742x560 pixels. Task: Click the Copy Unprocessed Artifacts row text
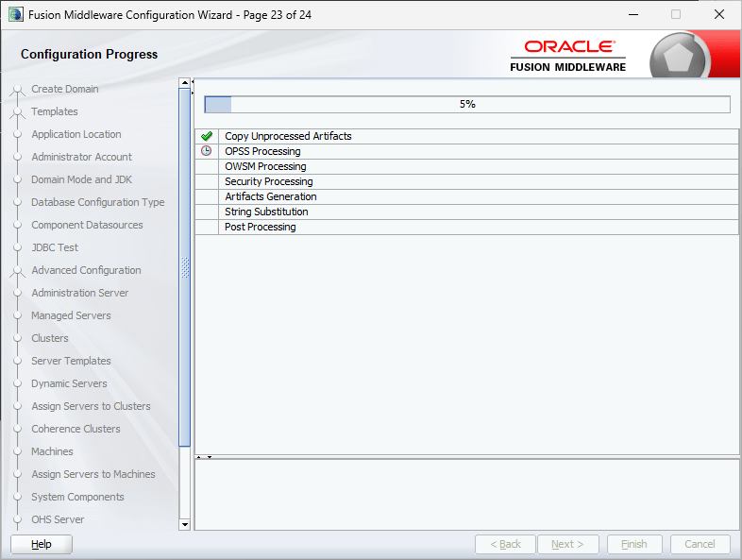pyautogui.click(x=288, y=136)
